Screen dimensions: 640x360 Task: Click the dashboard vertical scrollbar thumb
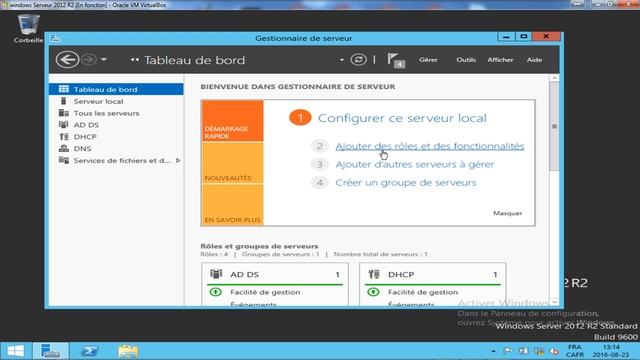554,127
